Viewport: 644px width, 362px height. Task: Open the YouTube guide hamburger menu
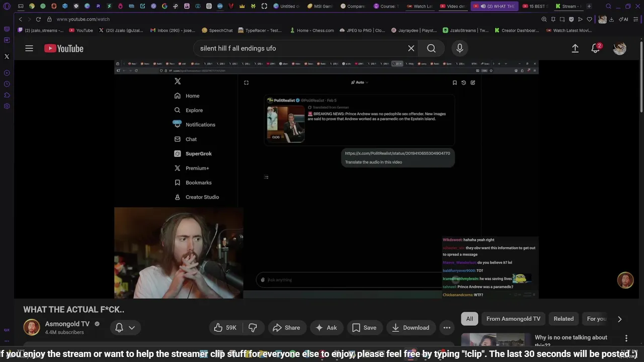[29, 48]
